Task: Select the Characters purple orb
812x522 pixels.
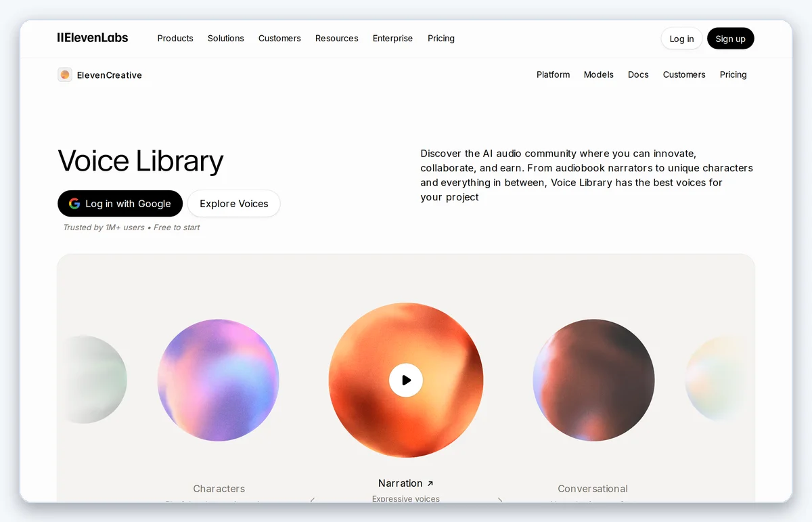Action: tap(219, 380)
